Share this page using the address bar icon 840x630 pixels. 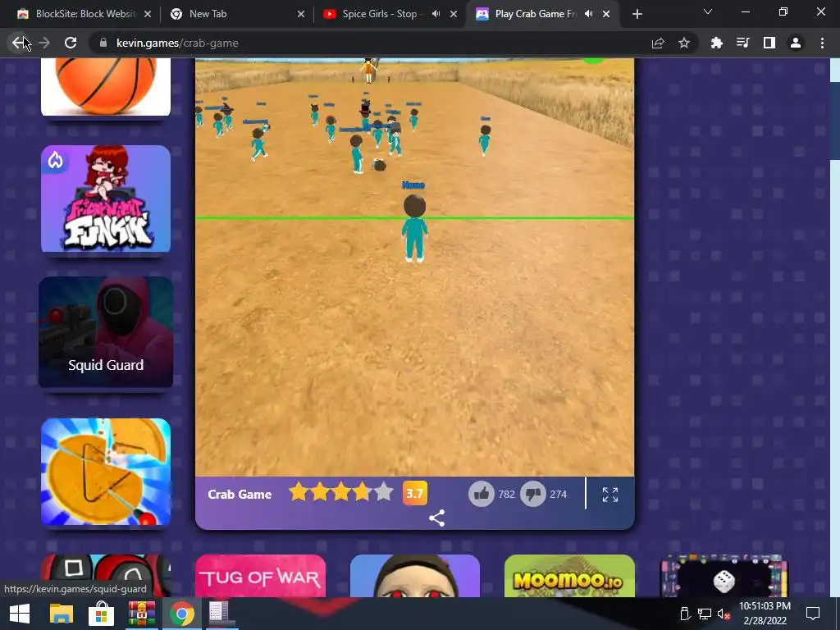click(658, 43)
